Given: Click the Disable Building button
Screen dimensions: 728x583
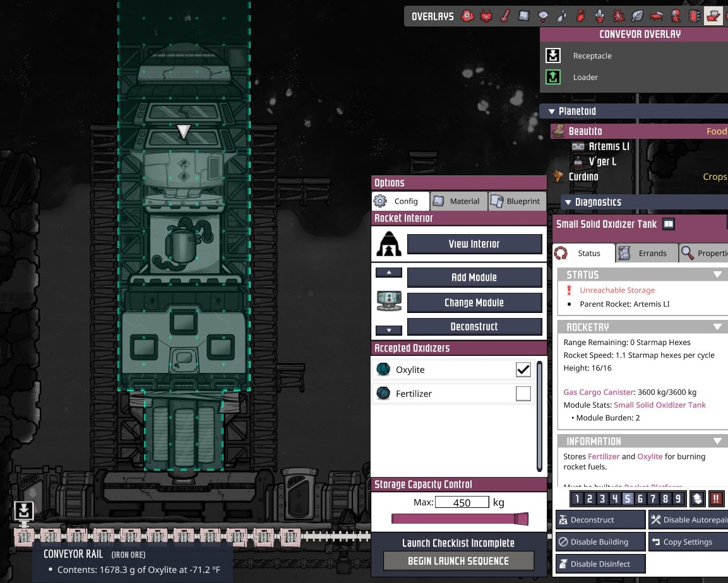Looking at the screenshot, I should click(x=600, y=542).
